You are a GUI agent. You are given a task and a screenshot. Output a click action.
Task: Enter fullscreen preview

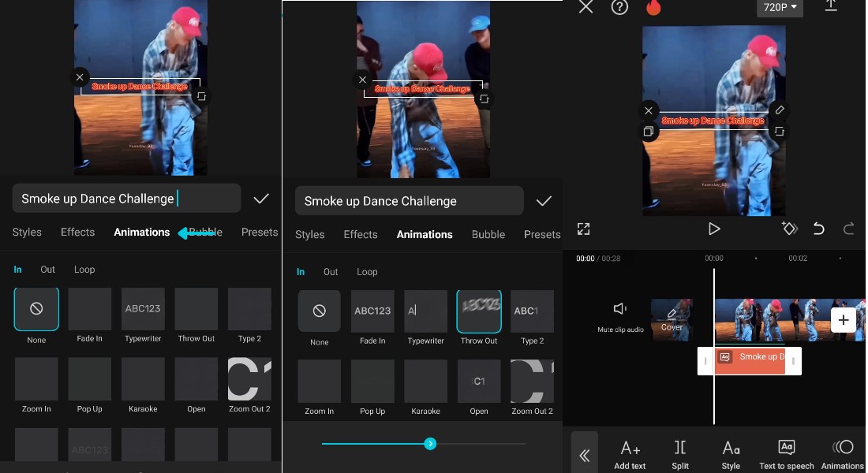(583, 229)
